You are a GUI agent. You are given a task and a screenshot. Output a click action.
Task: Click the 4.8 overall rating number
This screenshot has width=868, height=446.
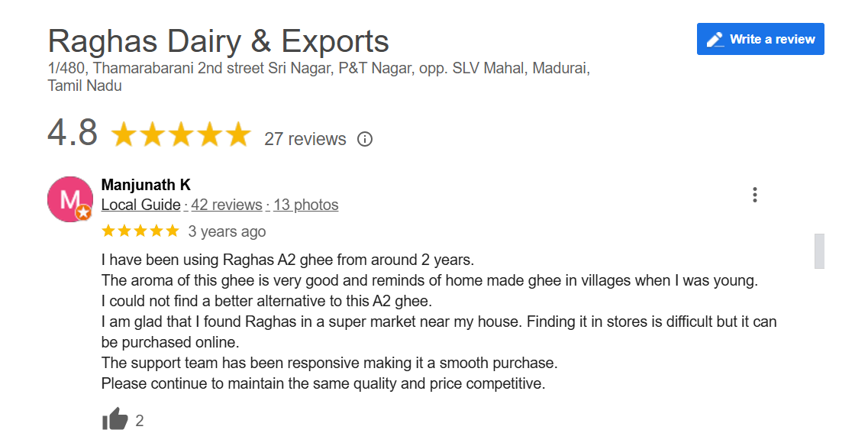pyautogui.click(x=73, y=133)
